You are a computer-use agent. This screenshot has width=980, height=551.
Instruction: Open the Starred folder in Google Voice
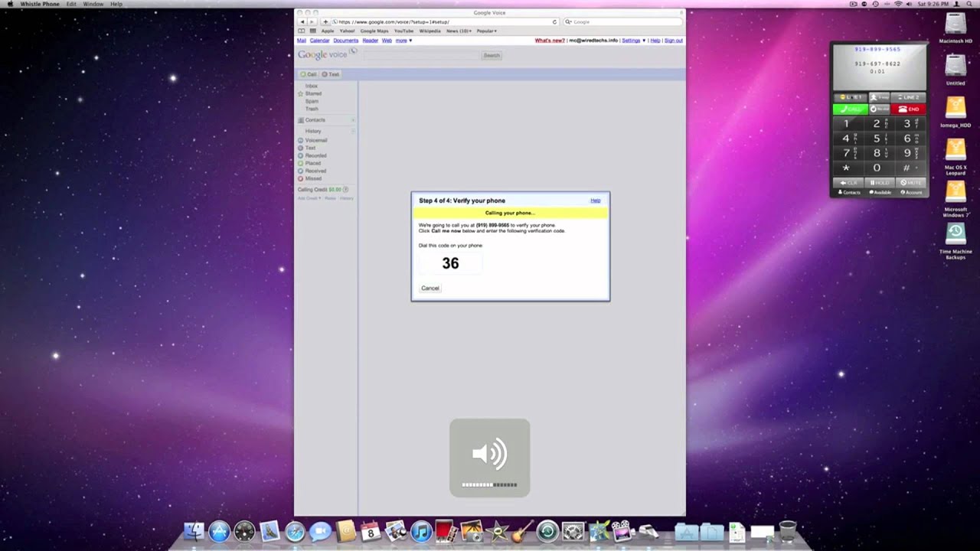[x=313, y=93]
